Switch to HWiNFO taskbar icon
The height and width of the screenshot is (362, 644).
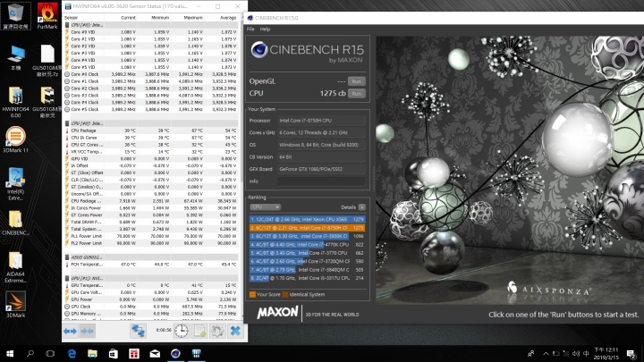point(197,353)
